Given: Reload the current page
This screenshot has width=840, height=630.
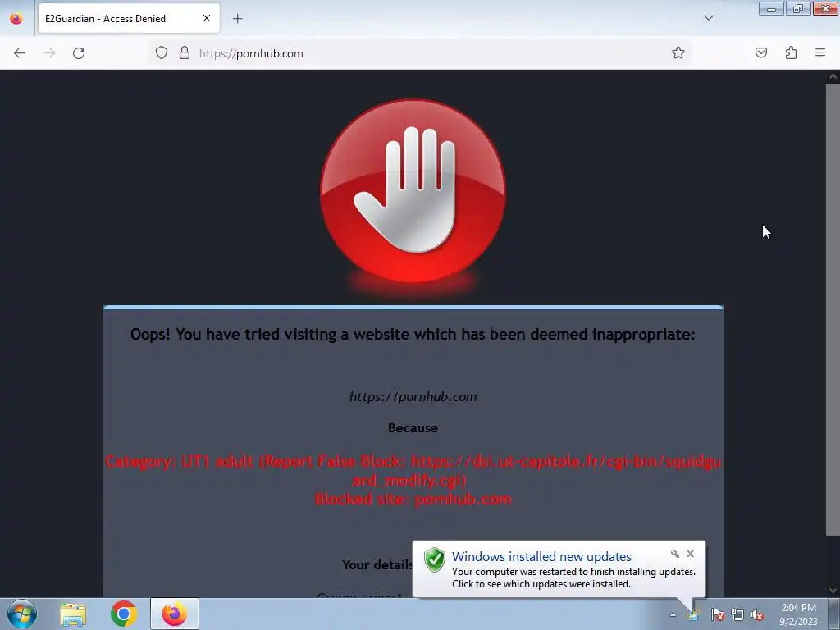Looking at the screenshot, I should 79,53.
